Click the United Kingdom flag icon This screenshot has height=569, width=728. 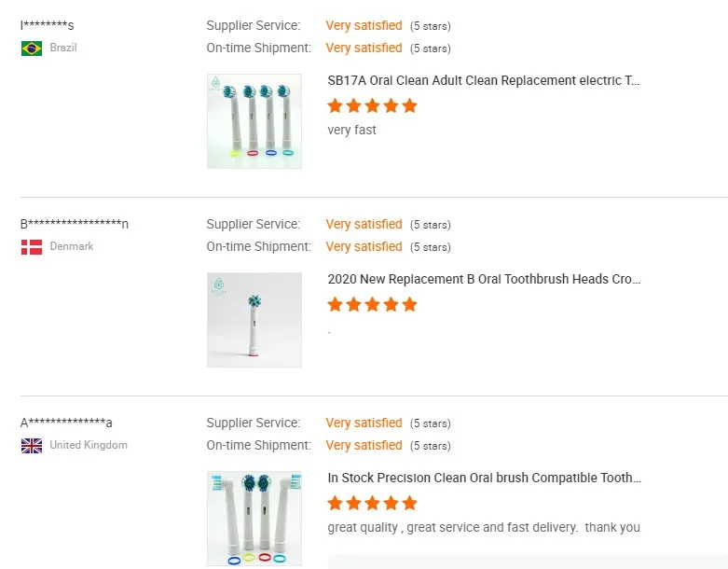point(32,446)
